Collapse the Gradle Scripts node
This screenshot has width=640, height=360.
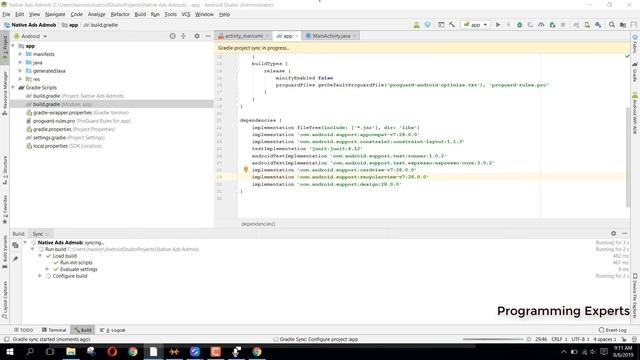pyautogui.click(x=13, y=87)
